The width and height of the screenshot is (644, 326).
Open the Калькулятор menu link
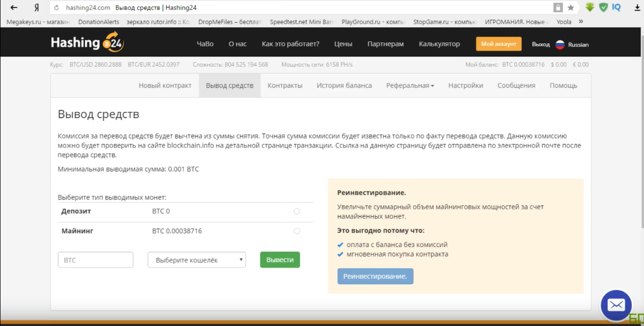[439, 44]
